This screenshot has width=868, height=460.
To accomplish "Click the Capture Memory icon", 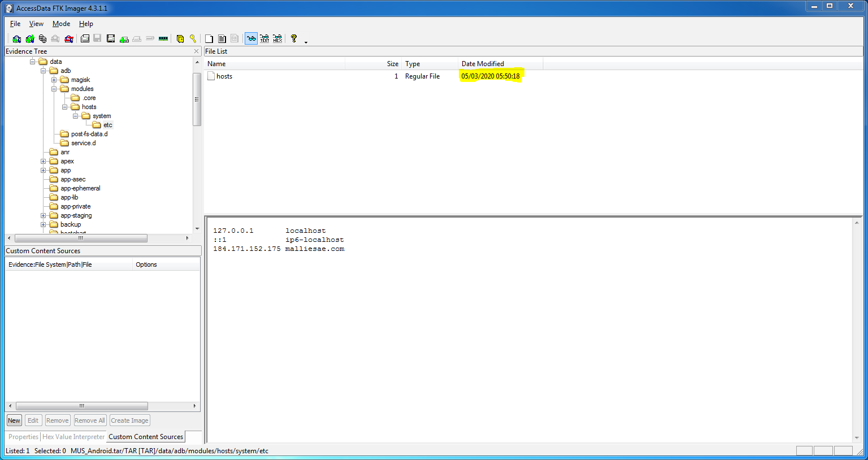I will pyautogui.click(x=163, y=39).
